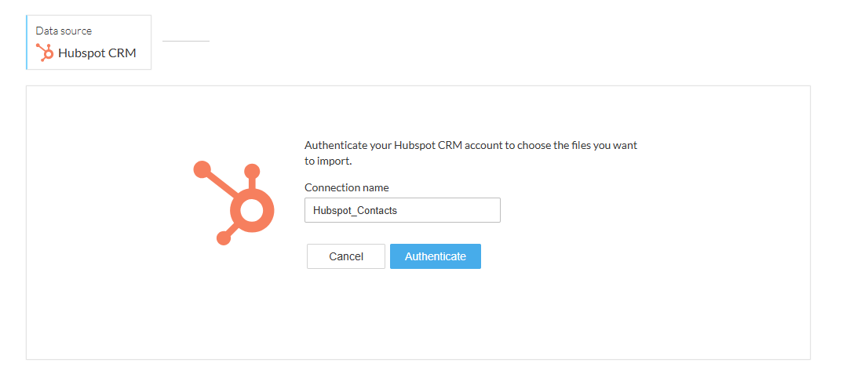Cancel the Hubspot CRM connection setup
The height and width of the screenshot is (381, 868).
[x=346, y=256]
